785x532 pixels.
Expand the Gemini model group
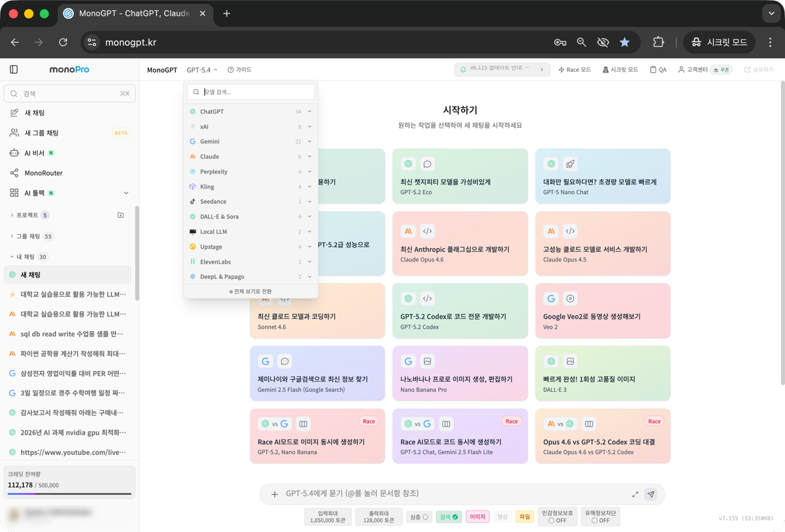click(251, 141)
